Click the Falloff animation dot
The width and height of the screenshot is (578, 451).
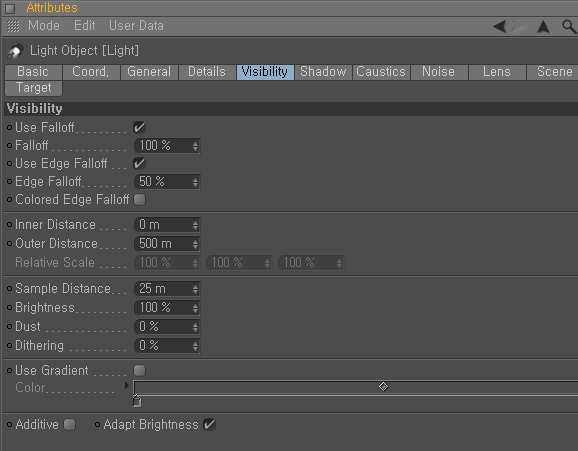[10, 146]
